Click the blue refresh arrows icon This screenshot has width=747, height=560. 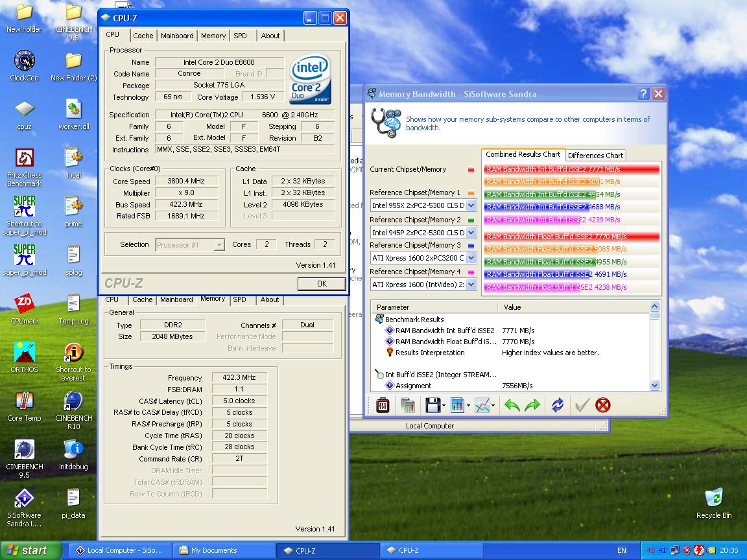(x=557, y=406)
